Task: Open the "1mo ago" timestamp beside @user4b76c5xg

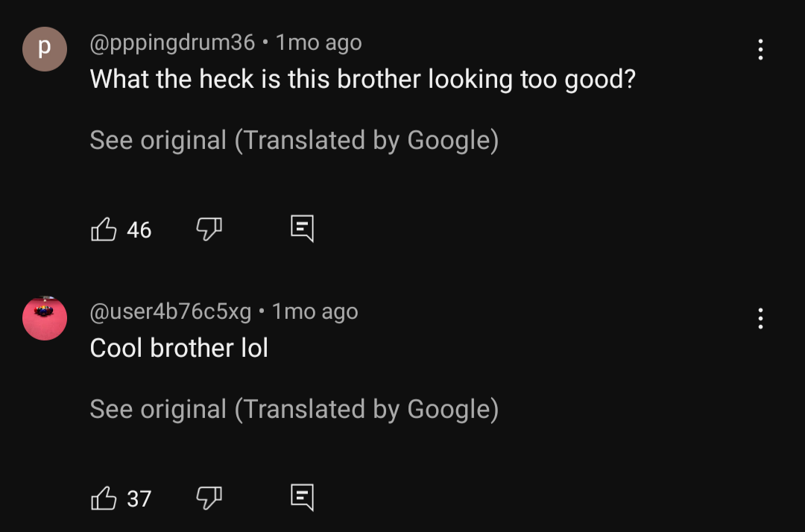Action: (x=315, y=311)
